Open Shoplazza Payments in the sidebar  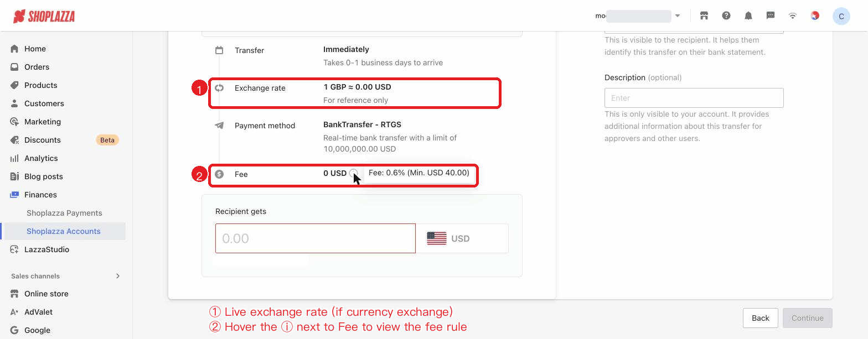click(64, 213)
